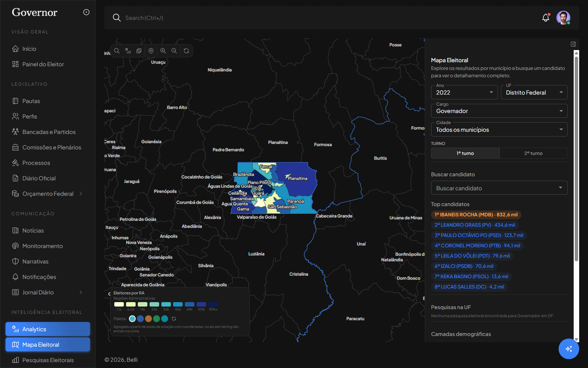Viewport: 588px width, 368px height.
Task: Select candidate IBANEIS ROCHA (MDB)
Action: coord(476,215)
